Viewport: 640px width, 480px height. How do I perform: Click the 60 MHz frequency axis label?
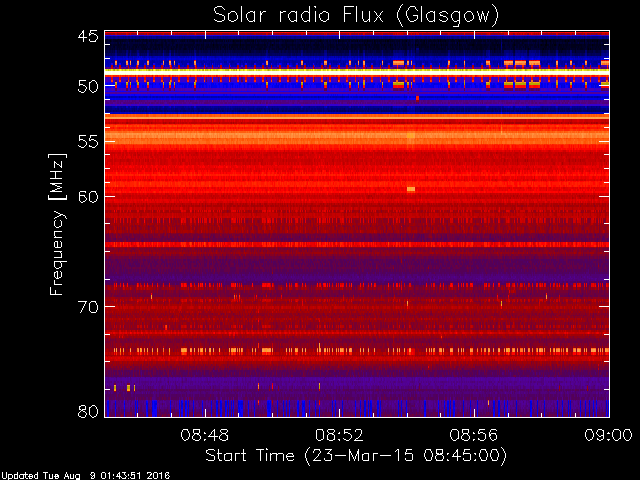coord(88,197)
